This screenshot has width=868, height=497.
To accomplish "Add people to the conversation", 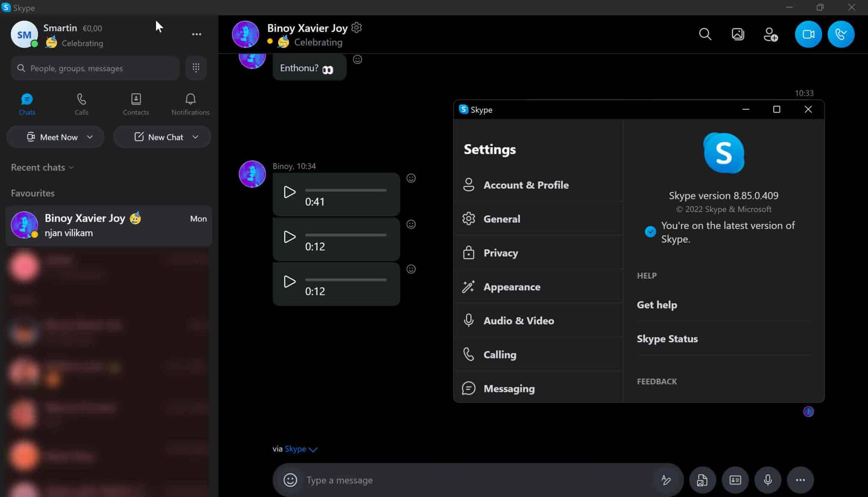I will coord(771,34).
